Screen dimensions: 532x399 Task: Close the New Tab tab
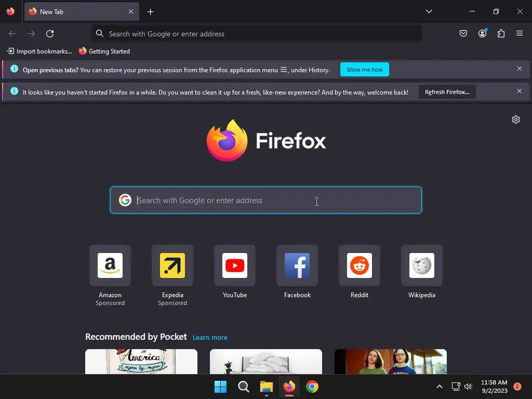(130, 11)
